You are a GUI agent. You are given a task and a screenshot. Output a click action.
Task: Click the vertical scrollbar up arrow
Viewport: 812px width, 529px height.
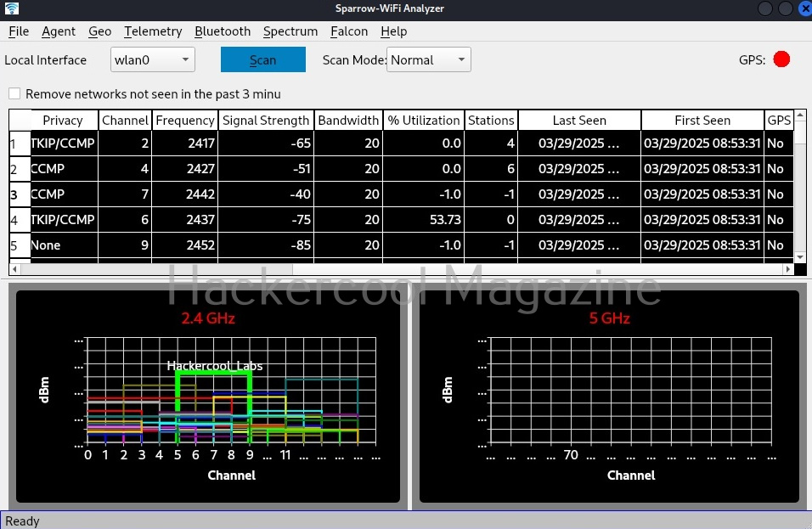point(800,115)
